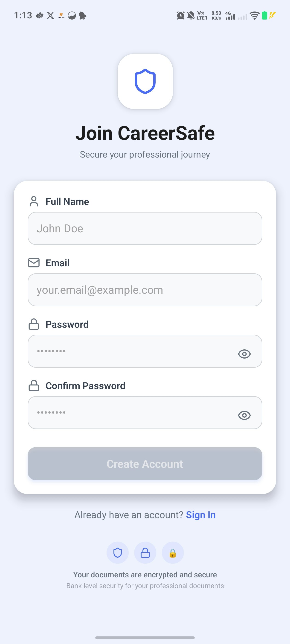Click the CareerSafe shield logo icon
Screen dimensions: 290x644
coord(145,82)
